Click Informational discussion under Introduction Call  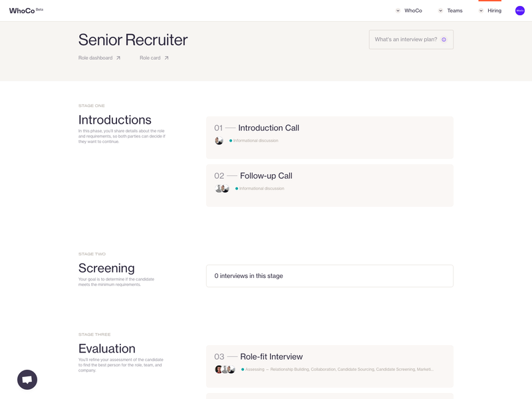tap(255, 140)
